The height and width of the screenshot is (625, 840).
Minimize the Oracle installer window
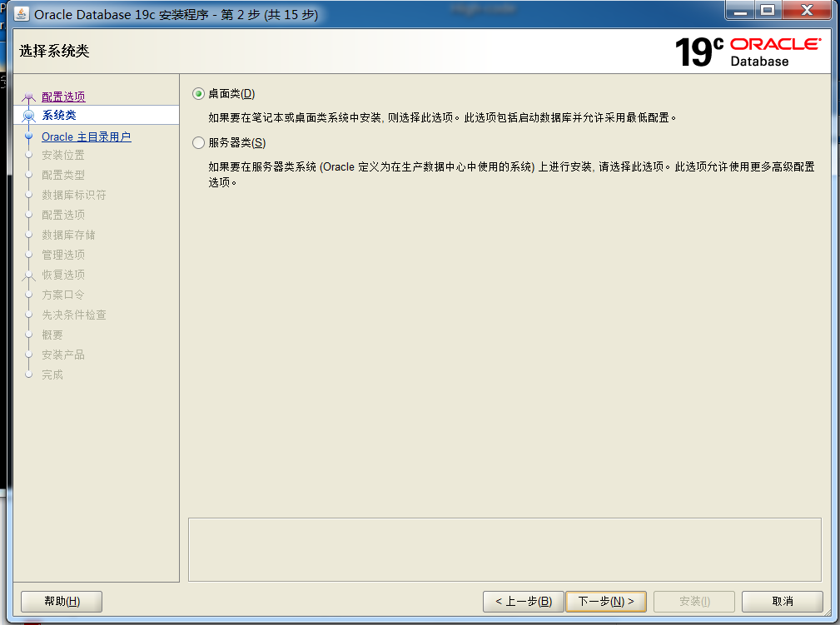pyautogui.click(x=740, y=11)
